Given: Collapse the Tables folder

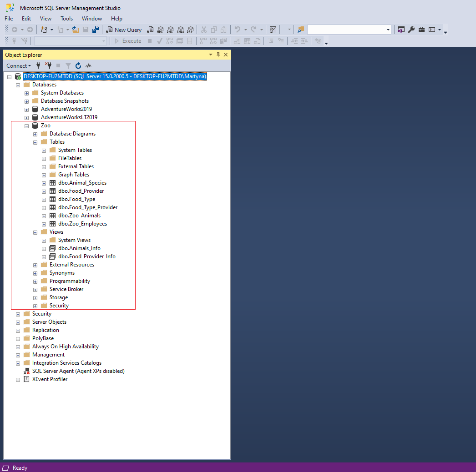Looking at the screenshot, I should 35,142.
